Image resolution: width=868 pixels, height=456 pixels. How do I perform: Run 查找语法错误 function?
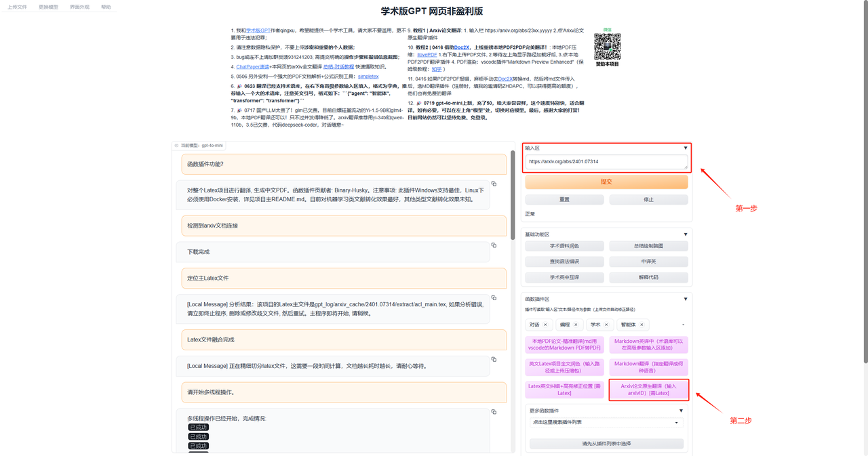pyautogui.click(x=564, y=262)
